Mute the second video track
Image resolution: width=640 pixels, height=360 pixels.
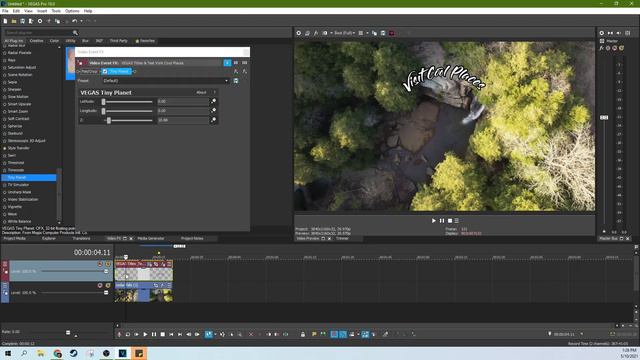(100, 285)
